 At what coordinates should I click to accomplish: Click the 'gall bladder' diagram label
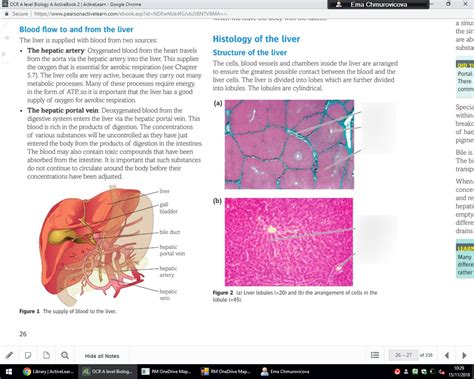tap(168, 208)
